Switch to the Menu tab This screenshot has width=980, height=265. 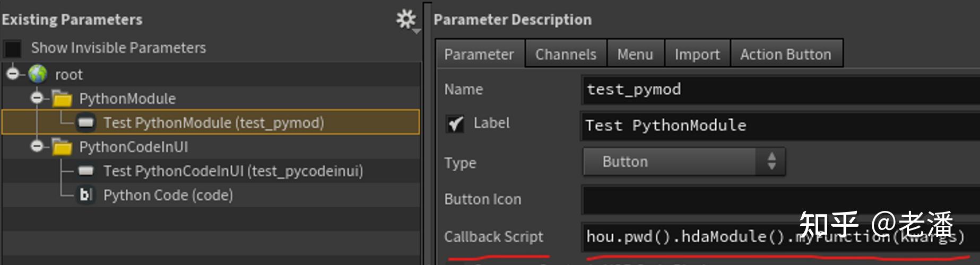click(x=635, y=54)
